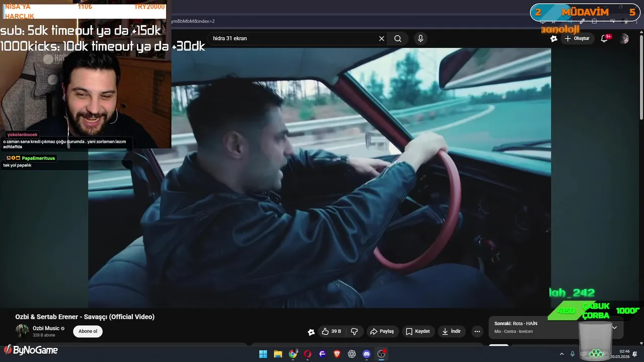Screen dimensions: 644x362
Task: Open ChatGPT app from taskbar
Action: pyautogui.click(x=352, y=354)
